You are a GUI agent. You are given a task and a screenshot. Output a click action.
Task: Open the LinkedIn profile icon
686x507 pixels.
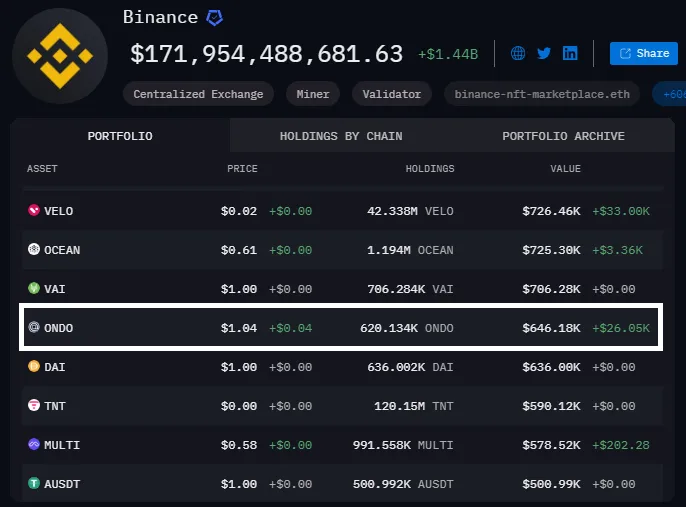pyautogui.click(x=570, y=53)
